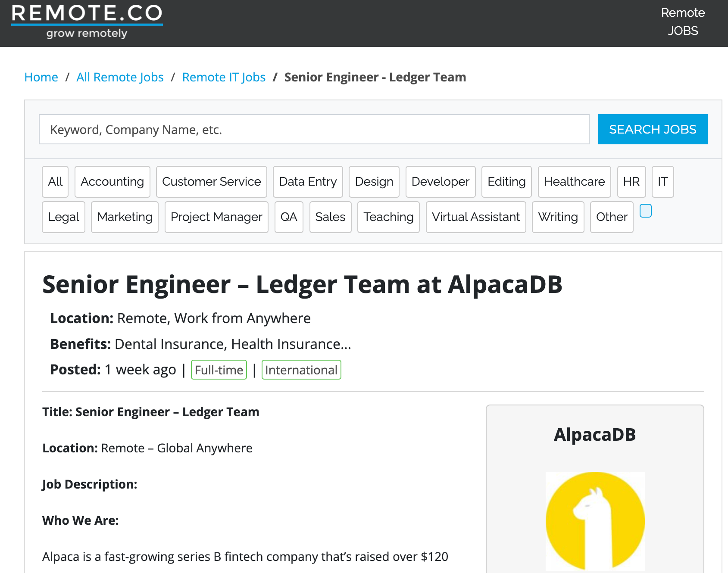The height and width of the screenshot is (573, 728).
Task: Click the keyword search field
Action: tap(314, 129)
